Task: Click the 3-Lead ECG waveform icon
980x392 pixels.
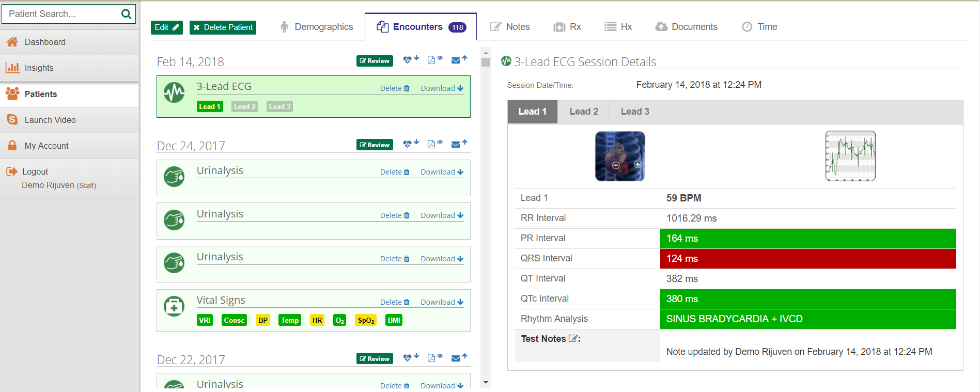Action: click(x=174, y=93)
